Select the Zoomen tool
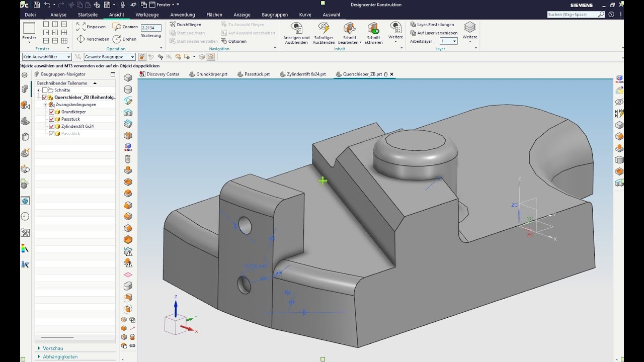Viewport: 644px width, 362px height. point(117,27)
